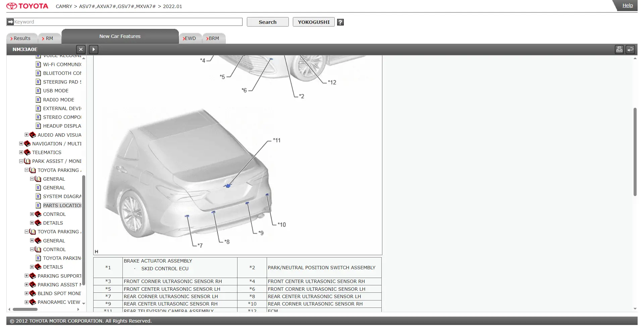Expand the CONTROL node above first DETAILS
Image resolution: width=644 pixels, height=329 pixels.
32,214
